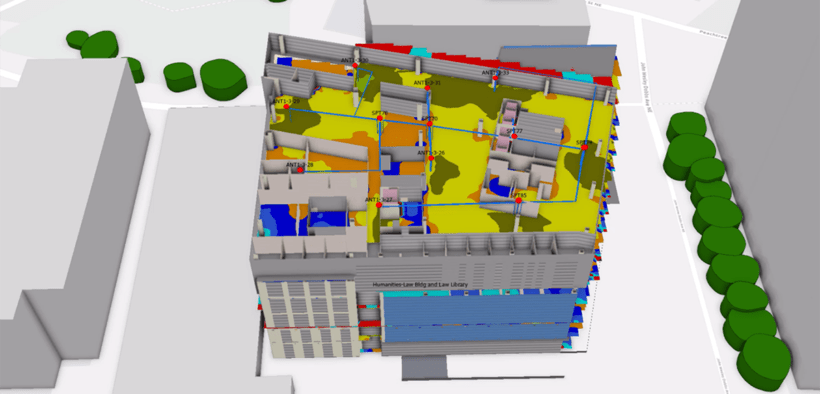Click the SPT85 splitter red dot
This screenshot has width=820, height=394.
(518, 200)
